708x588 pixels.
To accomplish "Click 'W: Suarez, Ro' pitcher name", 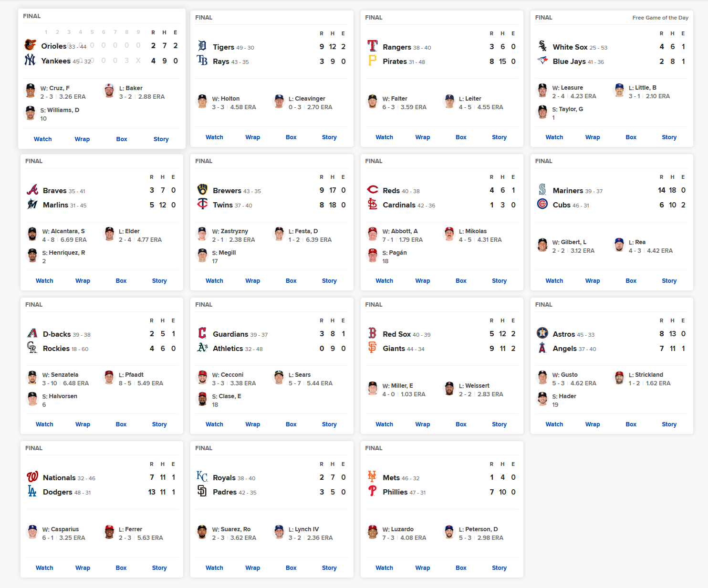I will (231, 529).
